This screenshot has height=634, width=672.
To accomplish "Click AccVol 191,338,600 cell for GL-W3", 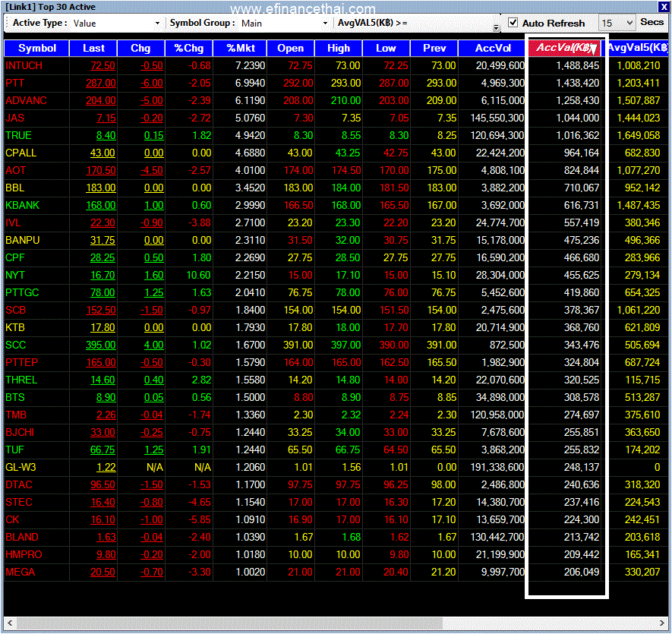I will pyautogui.click(x=497, y=467).
